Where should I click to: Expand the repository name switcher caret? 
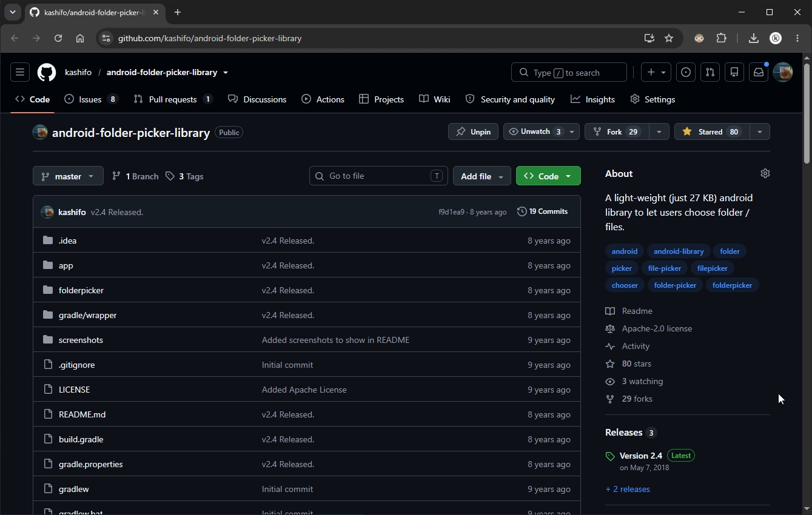pos(226,73)
